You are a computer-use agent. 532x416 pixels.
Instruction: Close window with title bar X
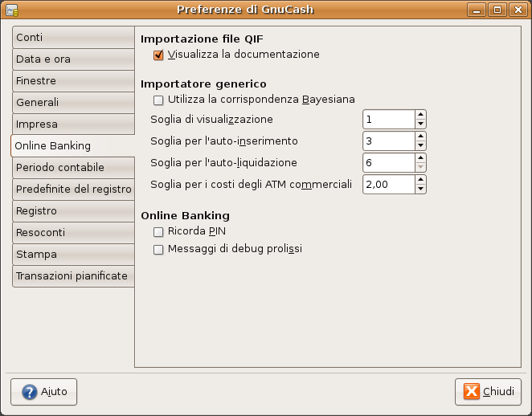pos(518,10)
